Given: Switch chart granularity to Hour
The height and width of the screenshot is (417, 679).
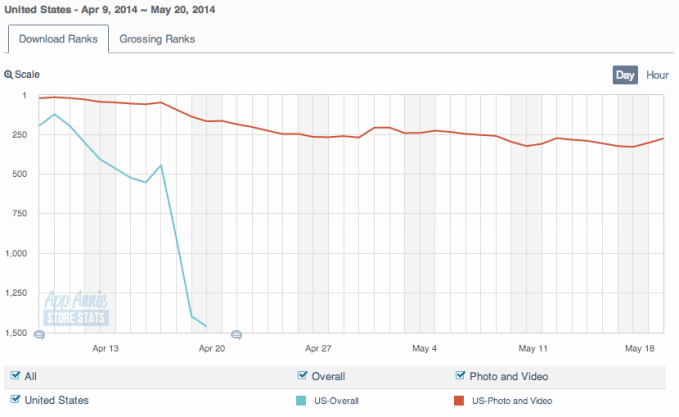Looking at the screenshot, I should pos(657,75).
